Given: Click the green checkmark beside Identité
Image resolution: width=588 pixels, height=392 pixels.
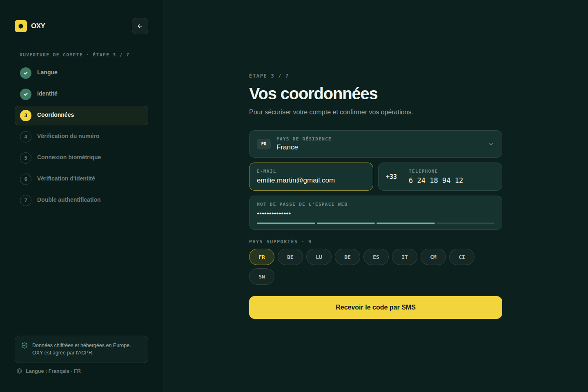Looking at the screenshot, I should tap(26, 94).
